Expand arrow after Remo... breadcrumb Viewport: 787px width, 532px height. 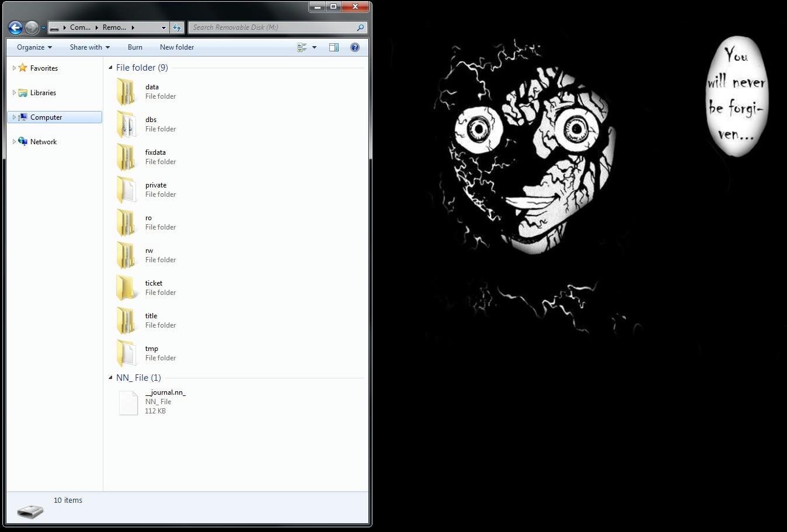point(133,27)
